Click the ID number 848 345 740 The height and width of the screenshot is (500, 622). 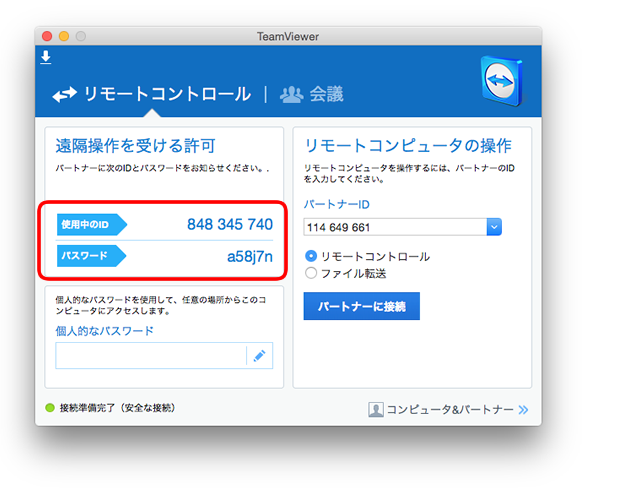pos(230,225)
